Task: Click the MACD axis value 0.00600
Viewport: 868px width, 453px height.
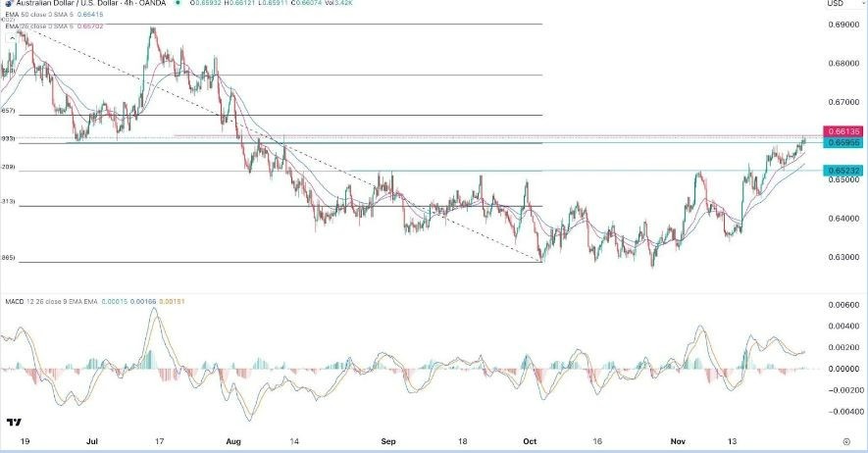Action: tap(843, 305)
